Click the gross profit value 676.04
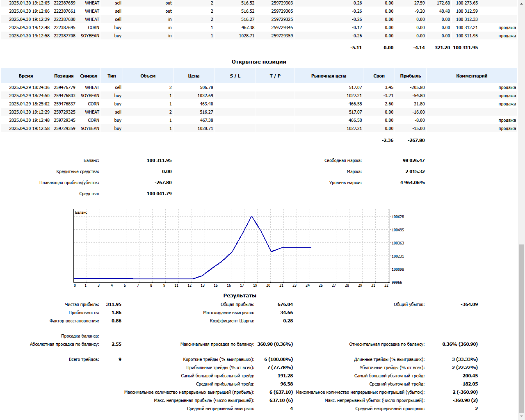The width and height of the screenshot is (525, 420). coord(285,304)
